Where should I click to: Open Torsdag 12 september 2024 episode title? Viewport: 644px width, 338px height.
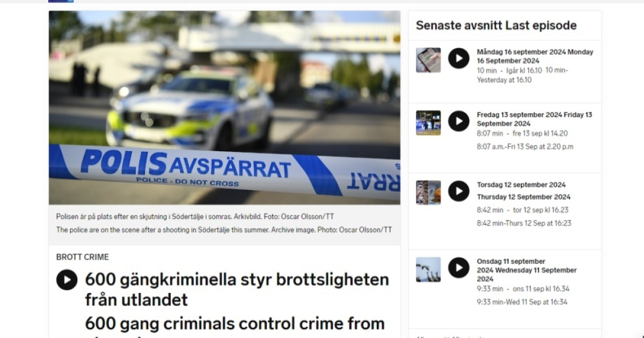click(x=523, y=190)
